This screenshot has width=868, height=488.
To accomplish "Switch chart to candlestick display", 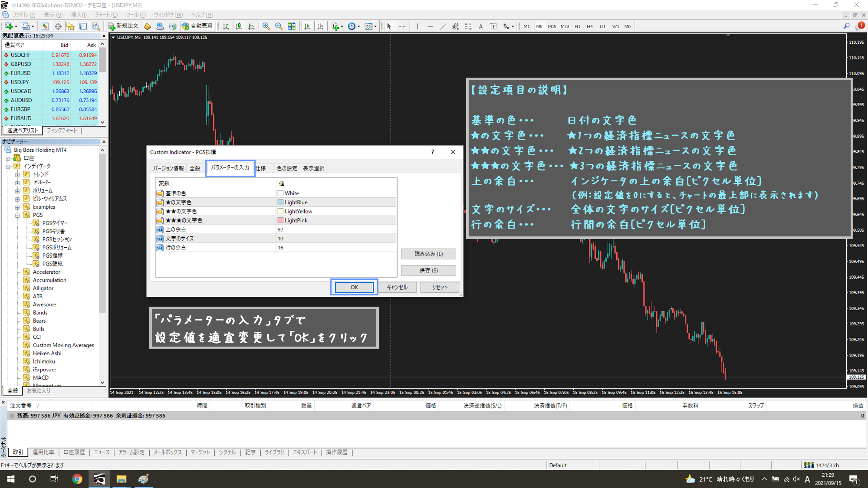I will pos(239,26).
